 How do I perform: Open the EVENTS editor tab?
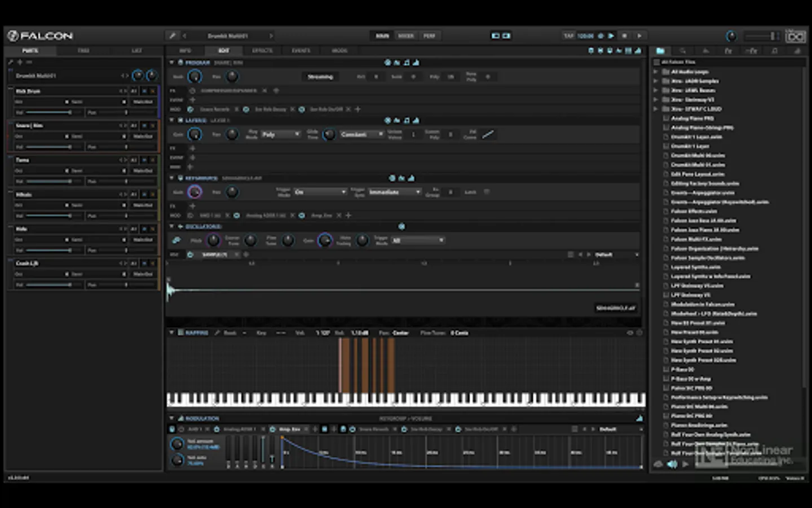tap(301, 51)
